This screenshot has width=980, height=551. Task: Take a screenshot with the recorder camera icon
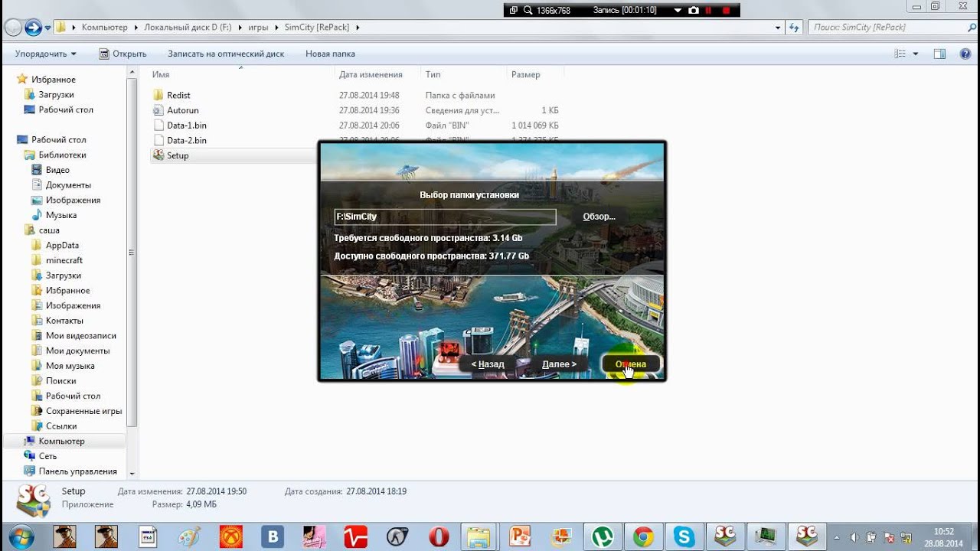tap(693, 10)
